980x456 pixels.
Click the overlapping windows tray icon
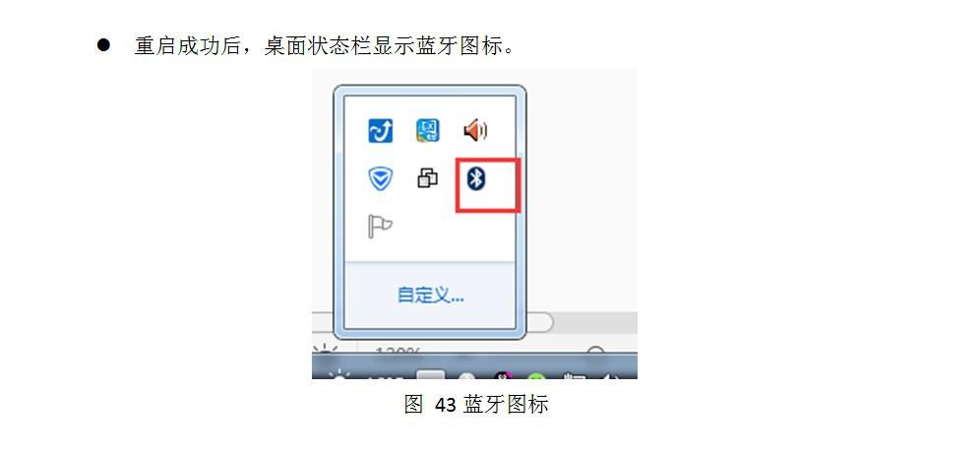pyautogui.click(x=427, y=179)
